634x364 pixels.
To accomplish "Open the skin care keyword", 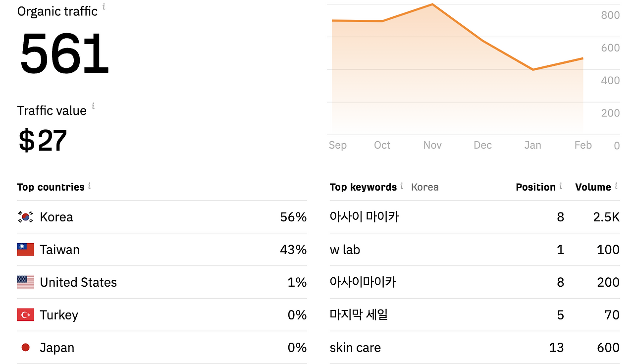I will point(355,348).
